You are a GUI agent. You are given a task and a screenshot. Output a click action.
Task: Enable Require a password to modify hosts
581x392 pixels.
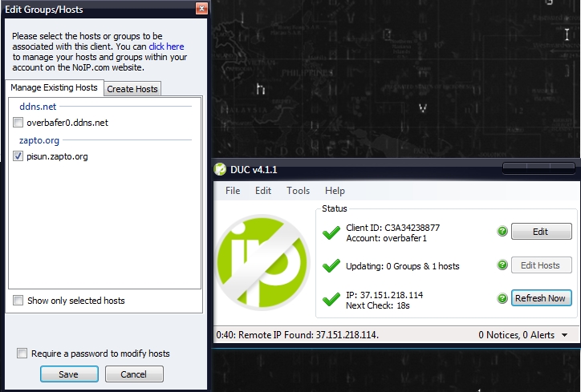click(x=22, y=354)
